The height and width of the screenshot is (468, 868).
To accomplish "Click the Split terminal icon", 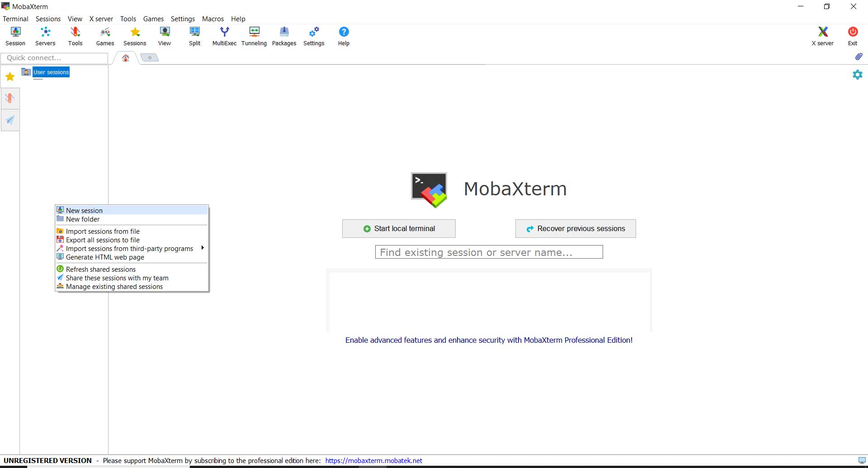I will (195, 36).
